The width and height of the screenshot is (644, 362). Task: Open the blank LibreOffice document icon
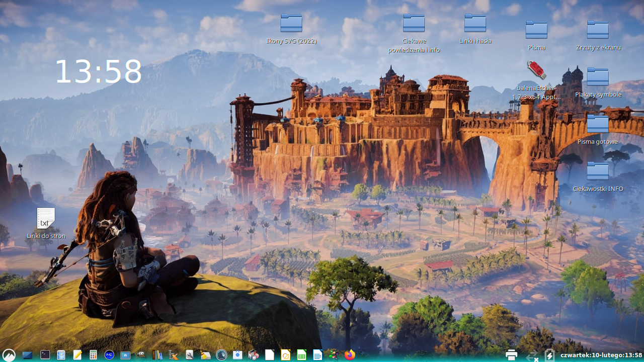pos(270,355)
